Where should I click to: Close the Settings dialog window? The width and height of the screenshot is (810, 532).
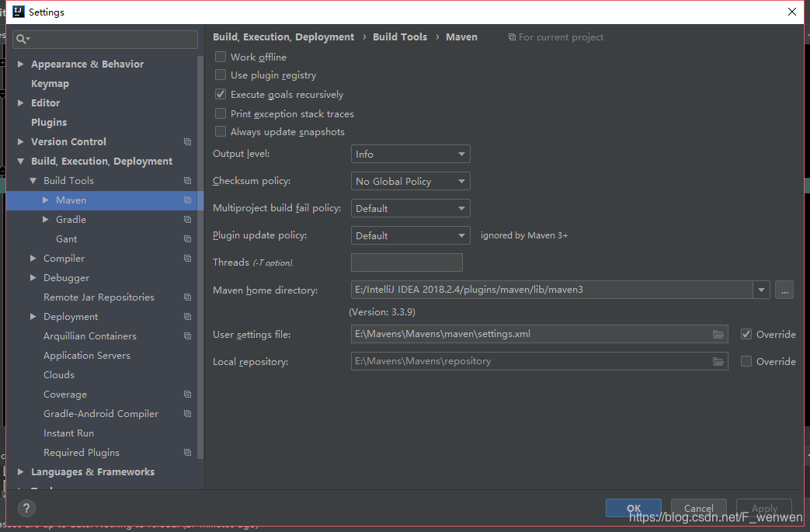point(791,12)
